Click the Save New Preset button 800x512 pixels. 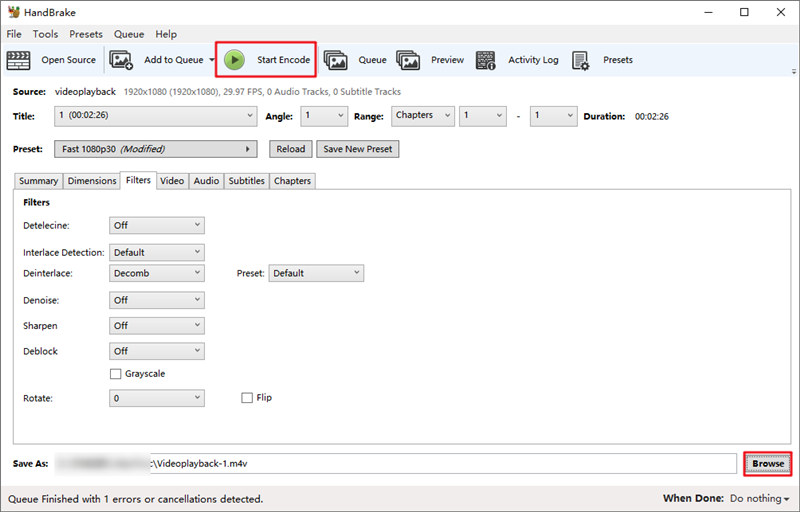tap(358, 149)
